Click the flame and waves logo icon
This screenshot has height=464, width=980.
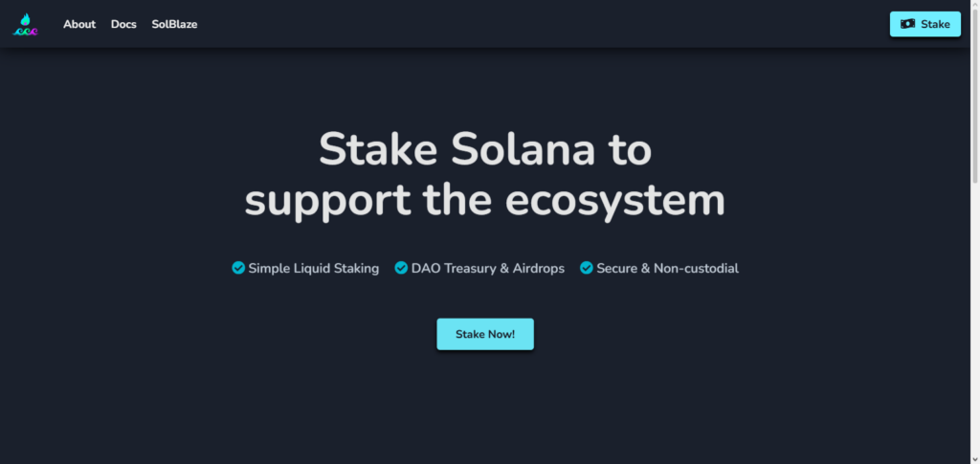[25, 24]
